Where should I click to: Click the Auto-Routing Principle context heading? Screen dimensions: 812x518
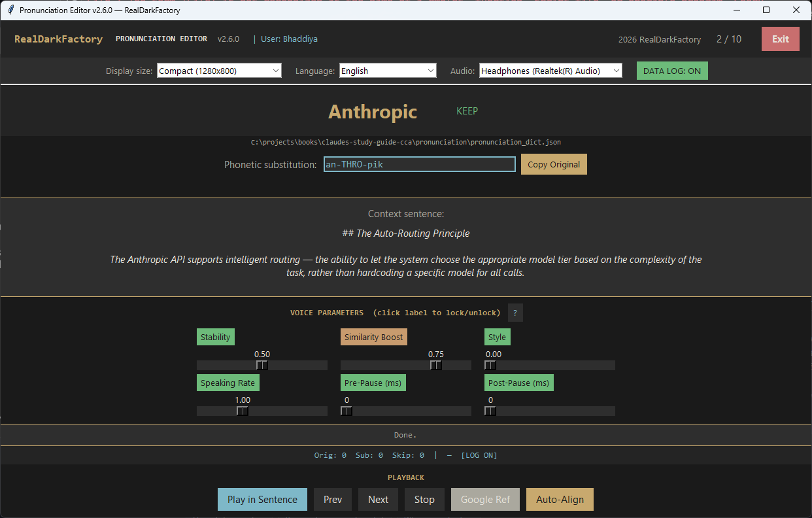point(406,233)
